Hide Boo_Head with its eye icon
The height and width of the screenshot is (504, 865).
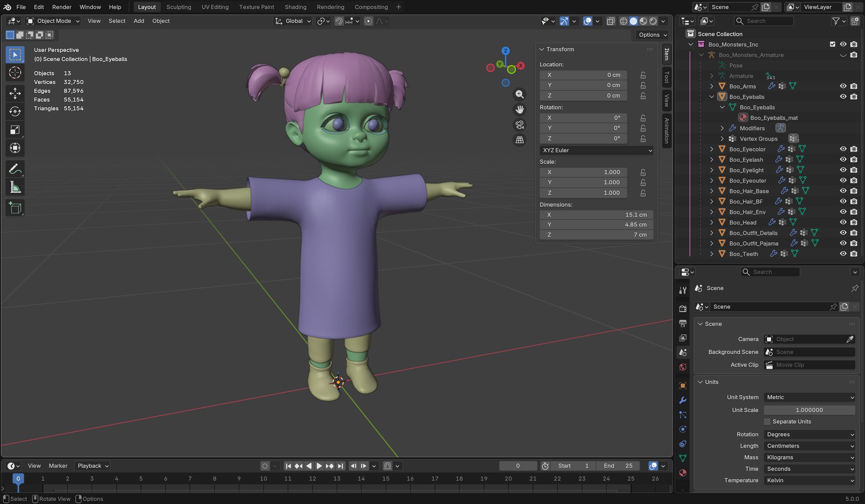[x=843, y=223]
